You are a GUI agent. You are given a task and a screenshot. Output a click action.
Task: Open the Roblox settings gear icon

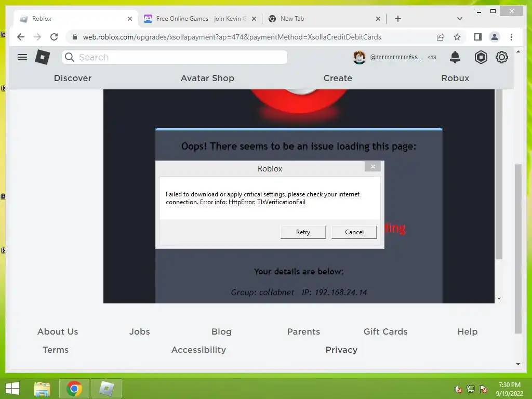502,57
